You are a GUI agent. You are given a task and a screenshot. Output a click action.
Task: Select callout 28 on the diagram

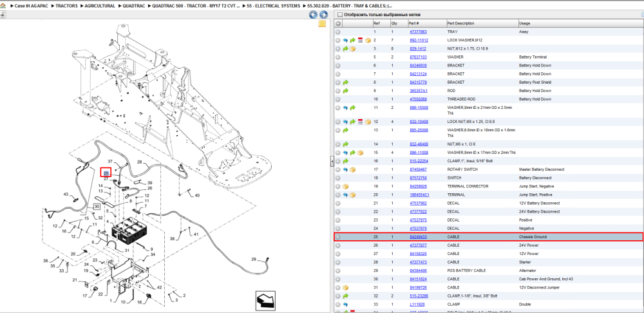click(x=139, y=162)
